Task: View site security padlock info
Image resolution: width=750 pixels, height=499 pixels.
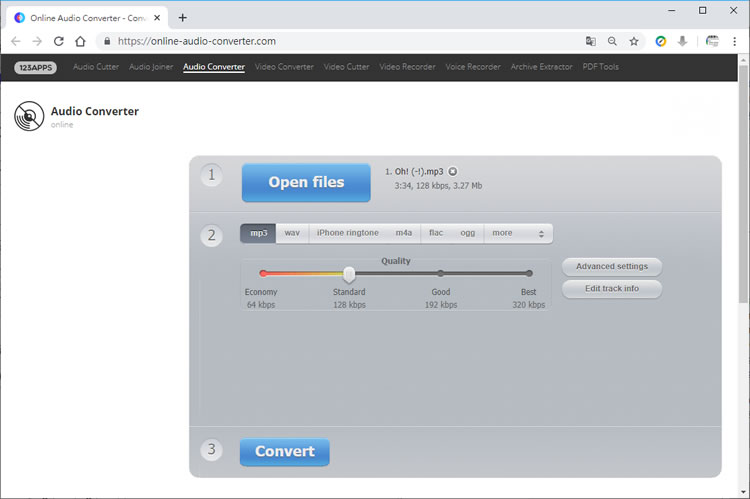Action: click(107, 41)
